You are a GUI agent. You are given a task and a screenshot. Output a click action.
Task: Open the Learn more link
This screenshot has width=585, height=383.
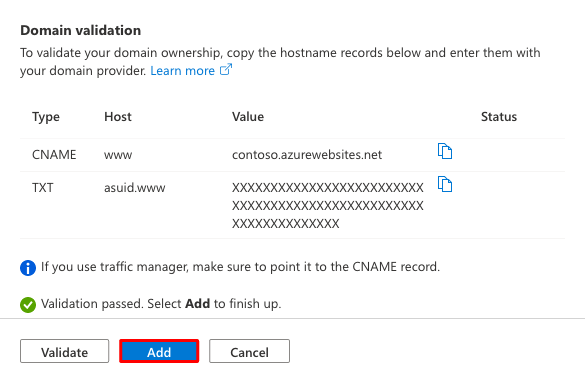click(x=182, y=70)
